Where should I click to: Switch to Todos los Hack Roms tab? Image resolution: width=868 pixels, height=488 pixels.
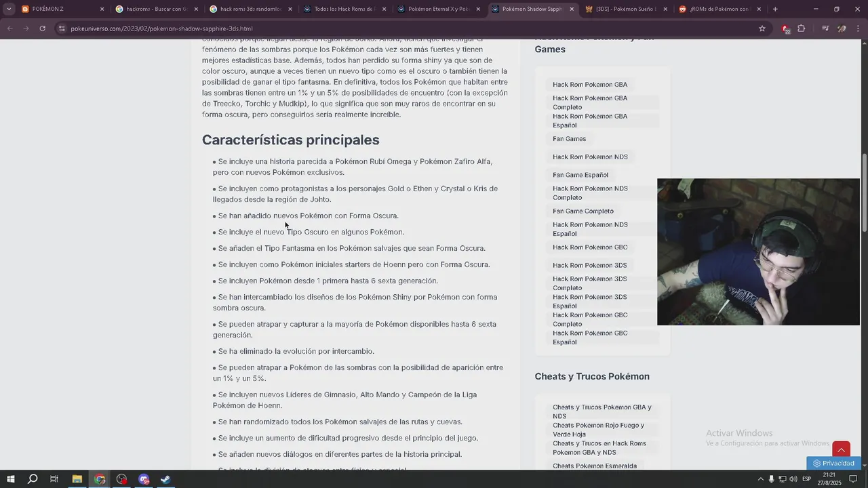(342, 9)
